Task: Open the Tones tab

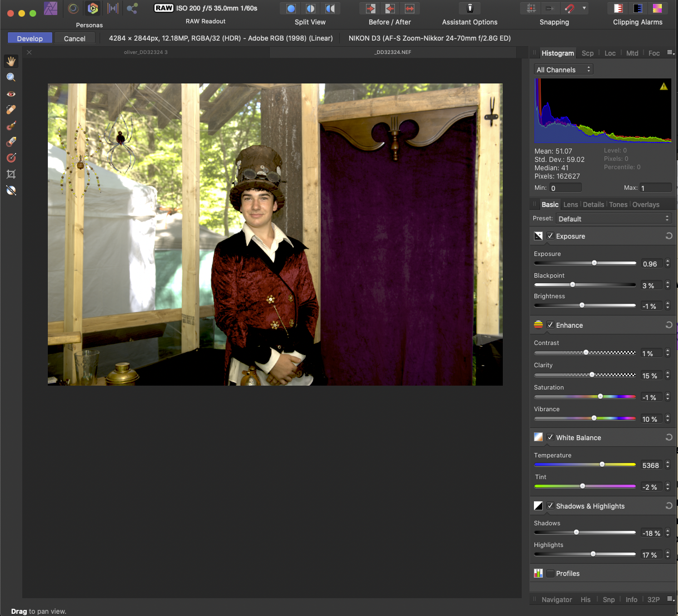Action: (x=618, y=205)
